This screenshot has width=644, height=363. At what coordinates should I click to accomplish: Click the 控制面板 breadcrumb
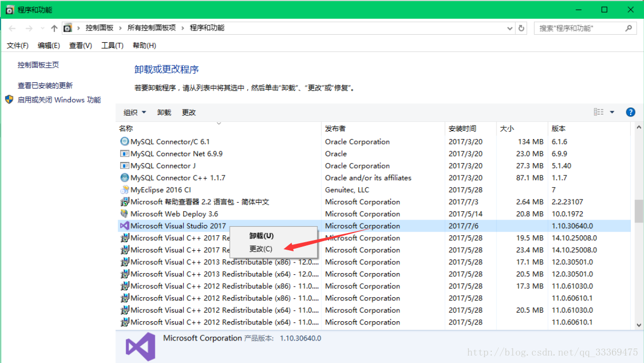coord(99,28)
